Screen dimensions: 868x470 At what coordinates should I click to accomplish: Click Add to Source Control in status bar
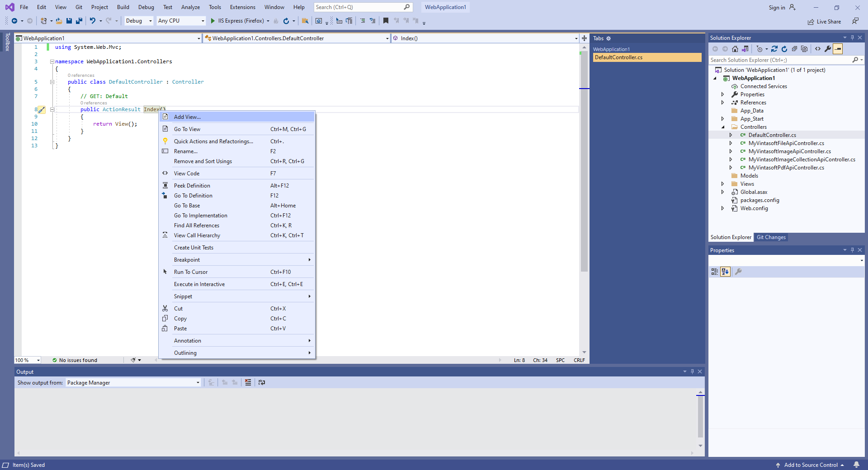pyautogui.click(x=810, y=465)
